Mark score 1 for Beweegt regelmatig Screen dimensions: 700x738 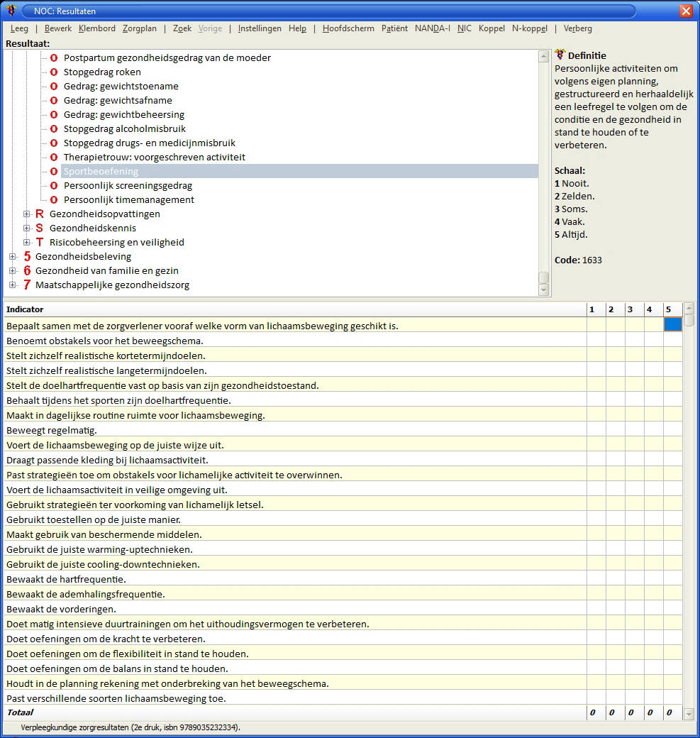tap(596, 430)
